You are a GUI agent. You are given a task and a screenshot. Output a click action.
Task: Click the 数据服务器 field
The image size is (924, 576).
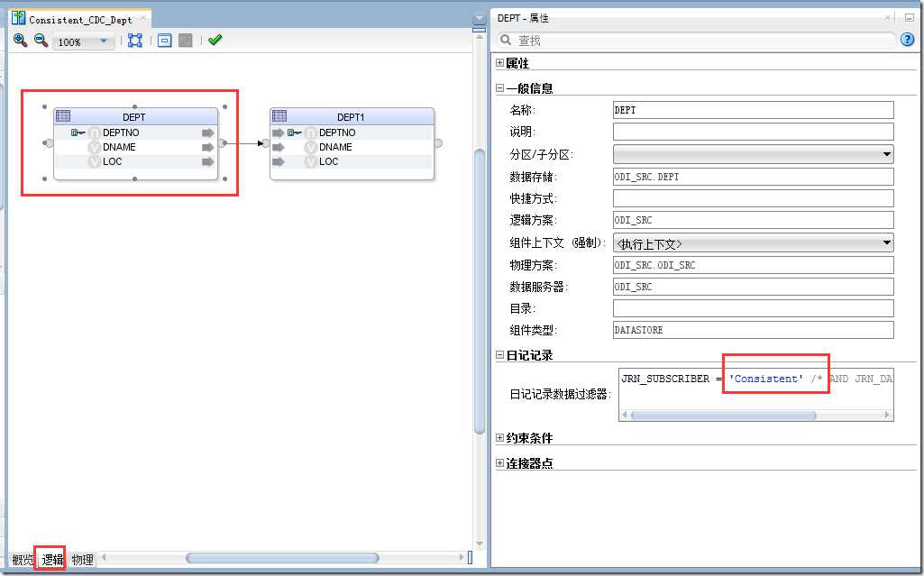point(753,287)
